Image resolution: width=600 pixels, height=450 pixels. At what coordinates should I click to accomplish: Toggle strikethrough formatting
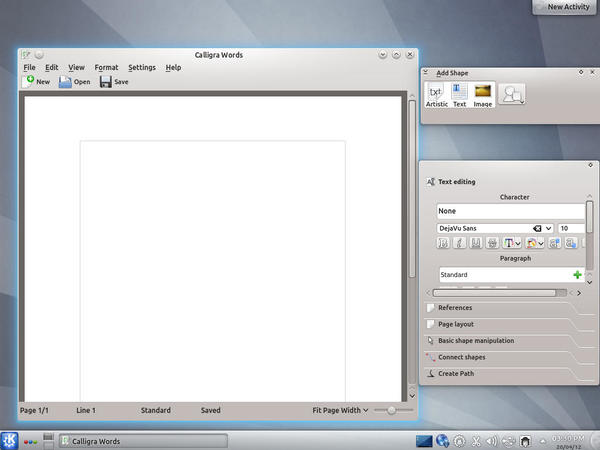coord(492,243)
